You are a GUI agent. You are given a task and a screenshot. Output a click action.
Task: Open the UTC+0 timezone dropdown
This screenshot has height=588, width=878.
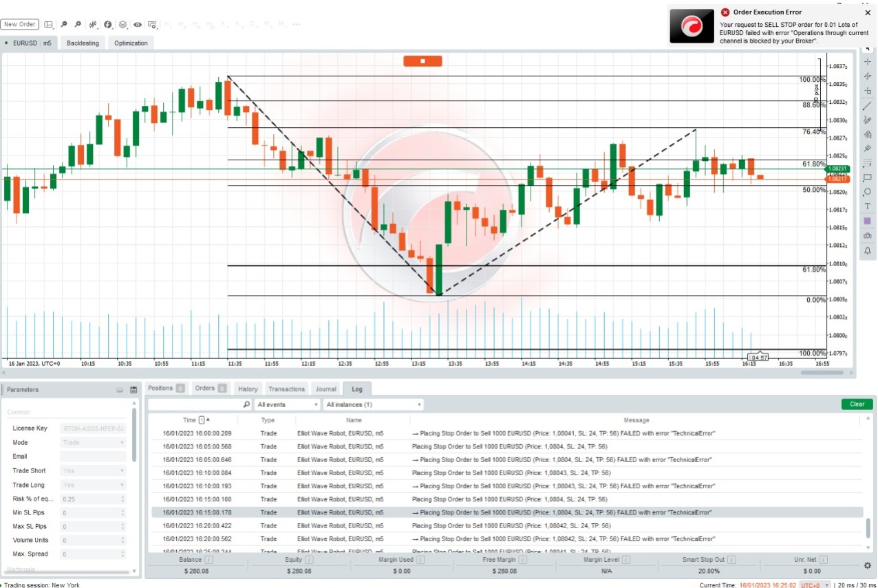tap(815, 585)
